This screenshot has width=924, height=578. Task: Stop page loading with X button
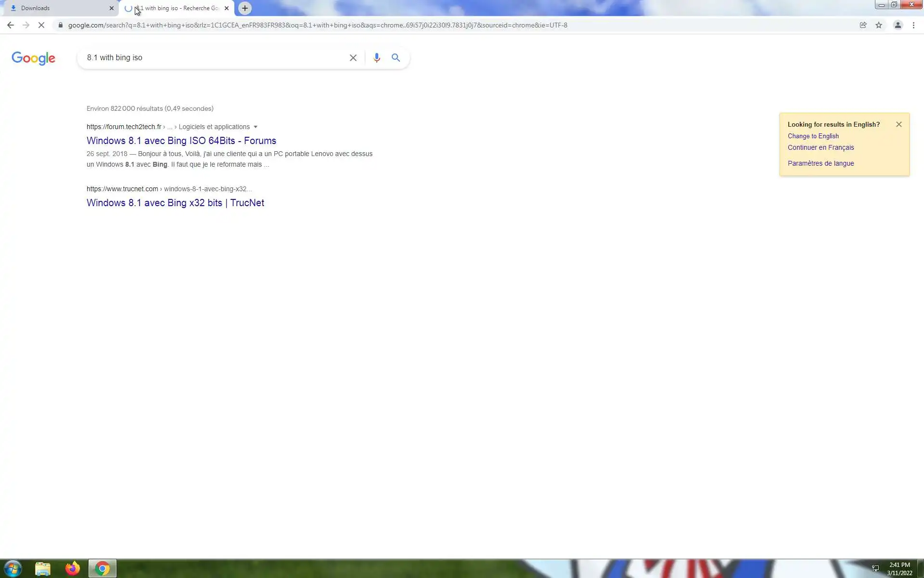[x=41, y=25]
